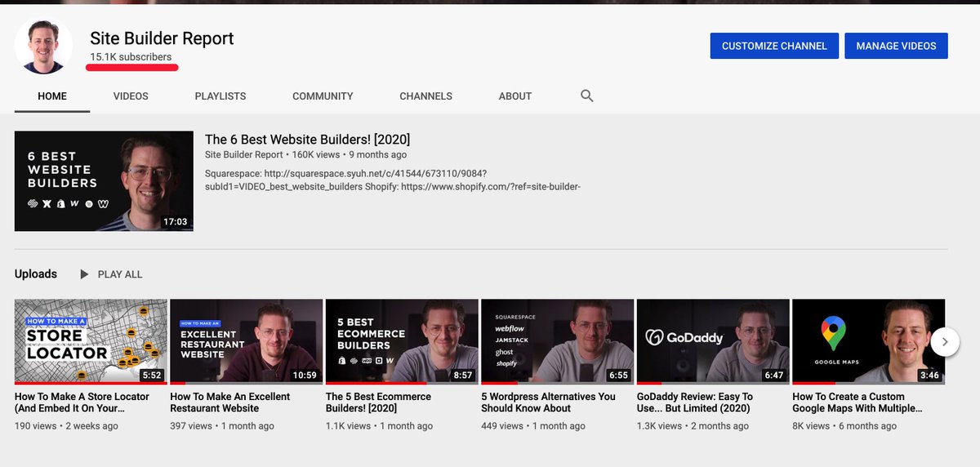Click the Uploads section heading
This screenshot has width=980, height=467.
click(x=36, y=274)
